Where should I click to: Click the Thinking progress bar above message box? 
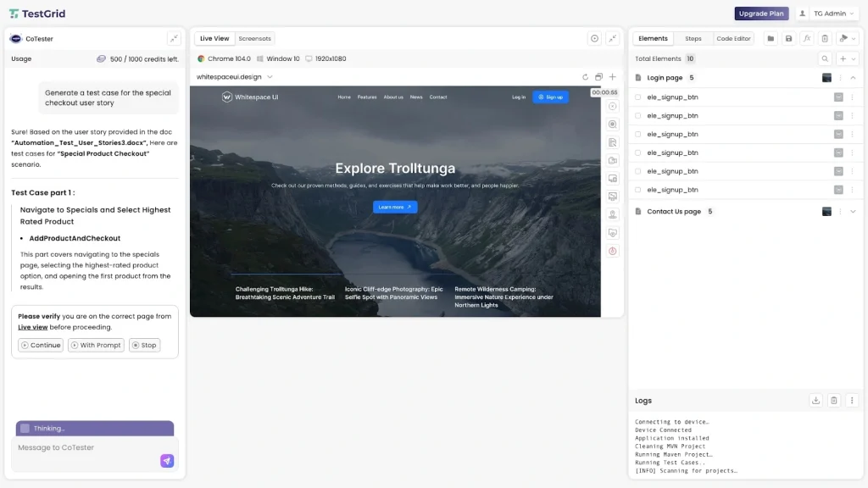94,428
